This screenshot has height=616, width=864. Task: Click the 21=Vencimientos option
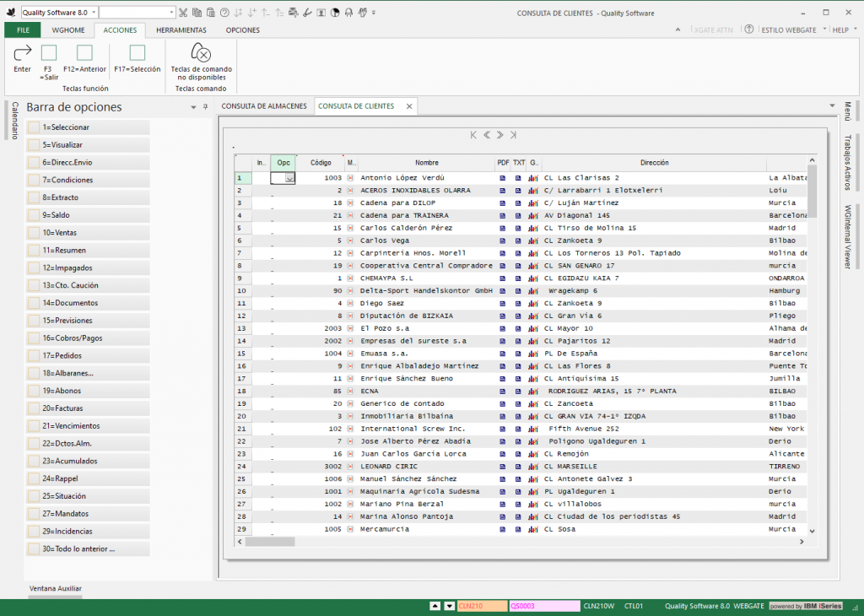pos(88,426)
